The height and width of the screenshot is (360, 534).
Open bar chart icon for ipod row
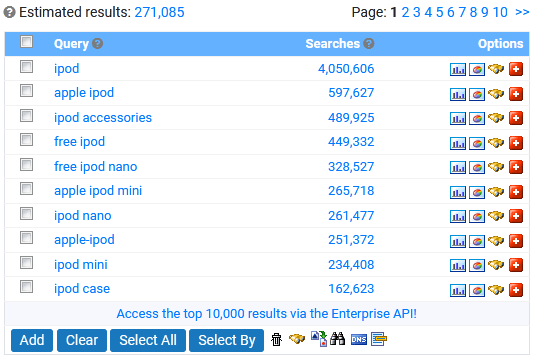click(x=457, y=69)
